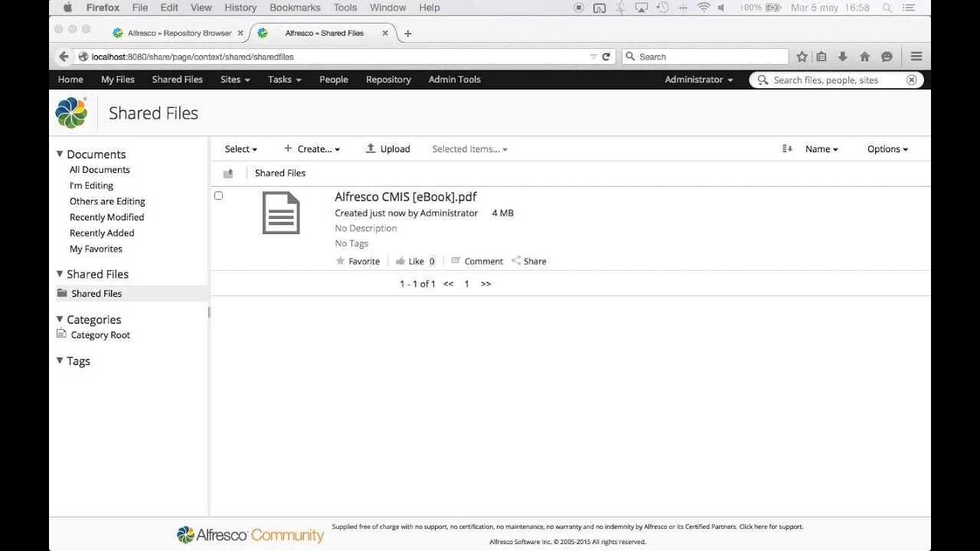Viewport: 980px width, 551px height.
Task: Open Alfresco CMIS [eBook].pdf link
Action: (406, 197)
